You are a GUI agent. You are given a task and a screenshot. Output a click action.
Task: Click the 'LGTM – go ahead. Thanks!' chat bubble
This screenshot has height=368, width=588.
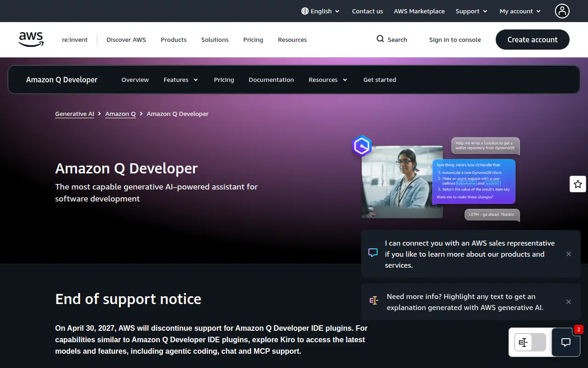pos(492,214)
